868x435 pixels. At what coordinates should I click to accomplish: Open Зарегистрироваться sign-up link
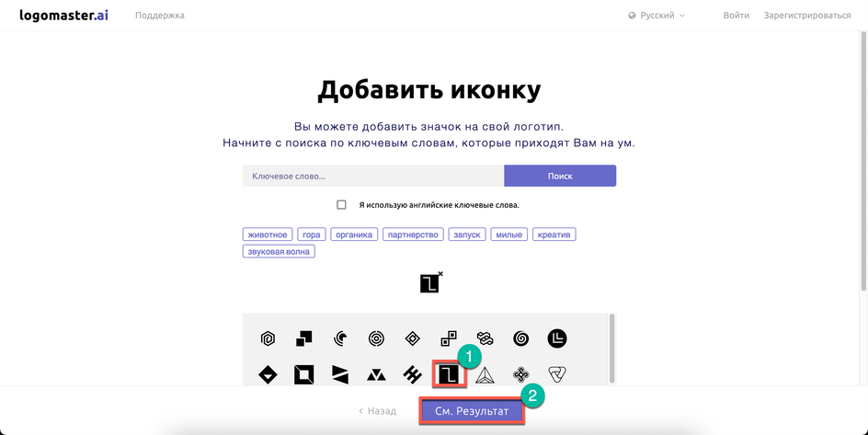pyautogui.click(x=807, y=16)
